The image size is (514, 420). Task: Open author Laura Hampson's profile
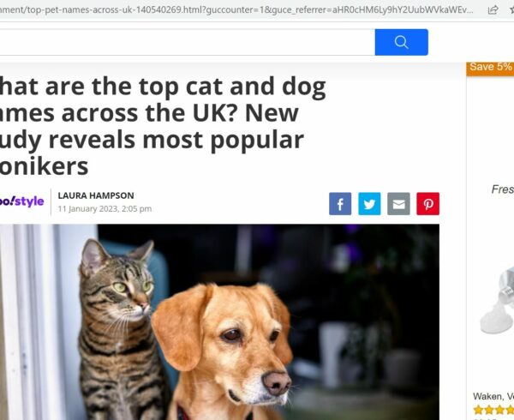click(x=96, y=195)
